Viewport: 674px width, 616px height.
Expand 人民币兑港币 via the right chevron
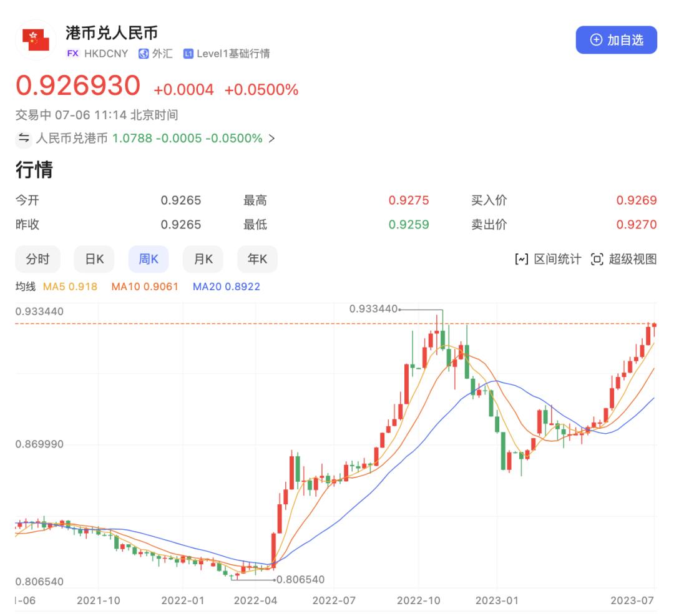273,139
